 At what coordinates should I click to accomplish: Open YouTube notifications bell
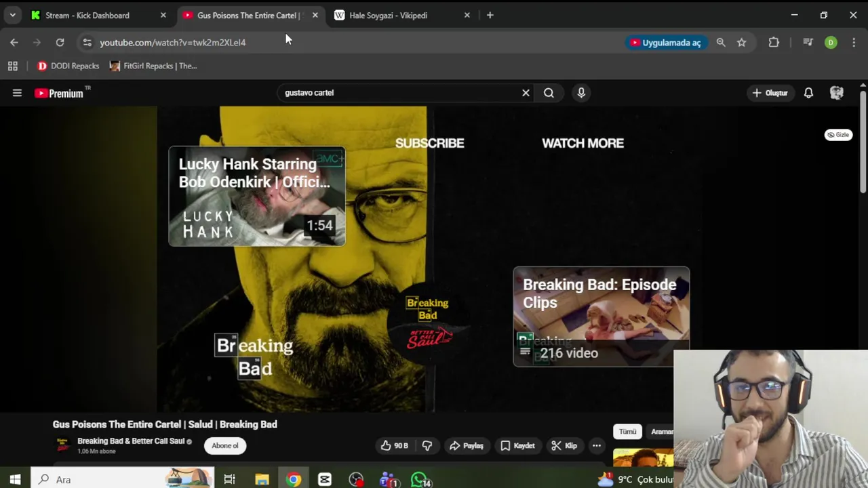(808, 93)
